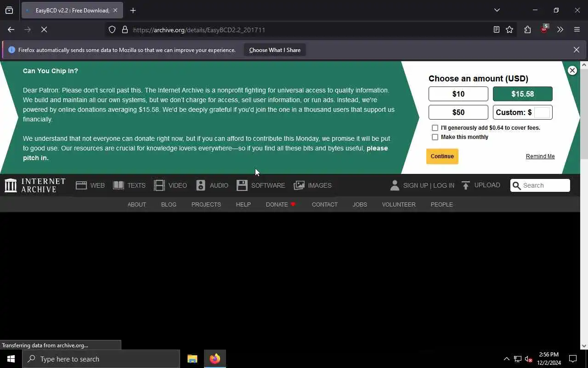Open the Audio speaker icon
Viewport: 588px width, 368px height.
click(201, 185)
